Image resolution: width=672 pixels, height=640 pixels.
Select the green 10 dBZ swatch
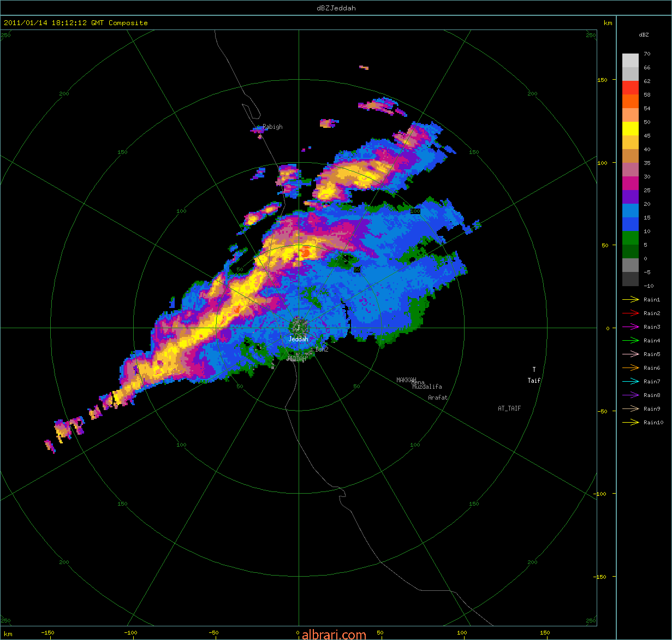pyautogui.click(x=631, y=238)
